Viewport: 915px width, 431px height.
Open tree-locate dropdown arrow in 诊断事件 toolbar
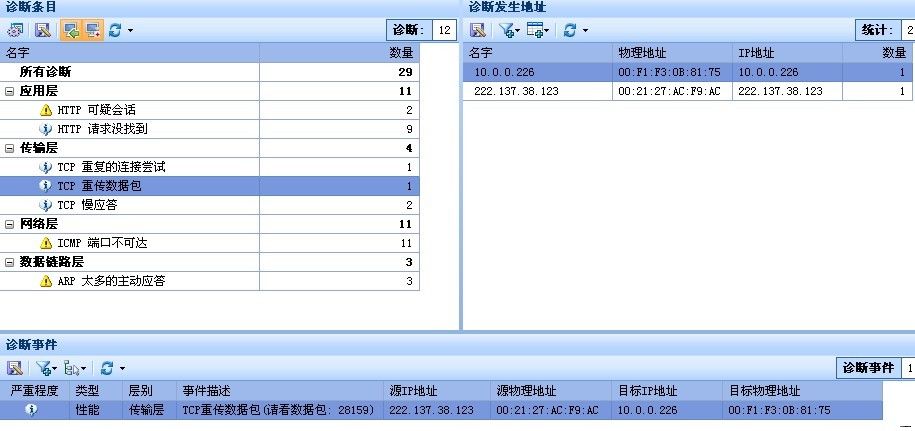point(83,369)
